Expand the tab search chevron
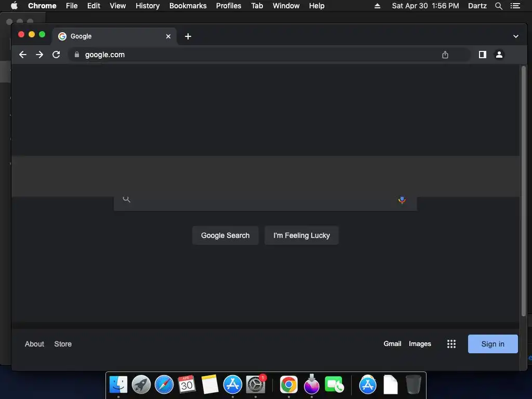The height and width of the screenshot is (399, 532). [x=516, y=36]
